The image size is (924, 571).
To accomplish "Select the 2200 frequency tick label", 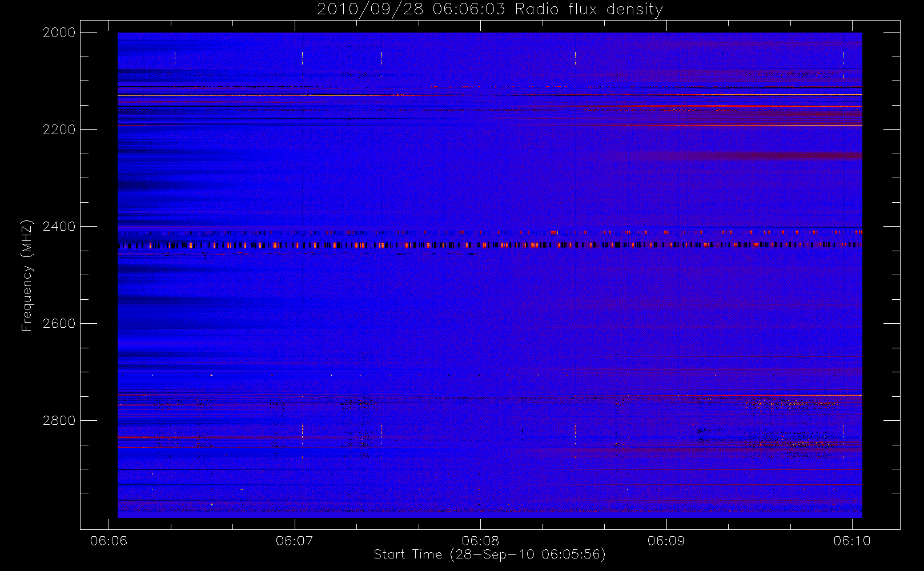I will [x=59, y=130].
